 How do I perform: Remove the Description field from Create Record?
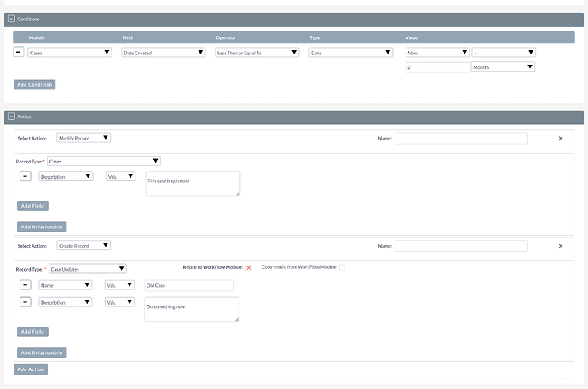point(25,302)
